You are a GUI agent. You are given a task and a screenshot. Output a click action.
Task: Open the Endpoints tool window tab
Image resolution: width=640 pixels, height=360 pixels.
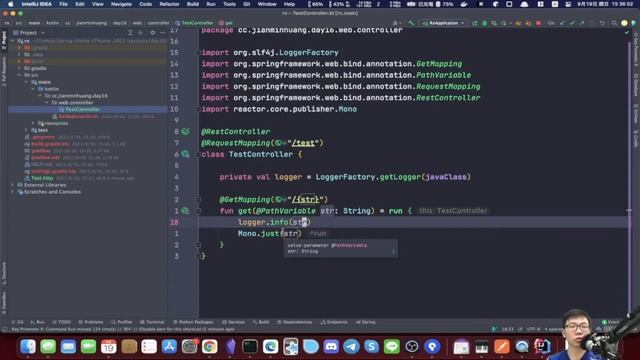334,322
